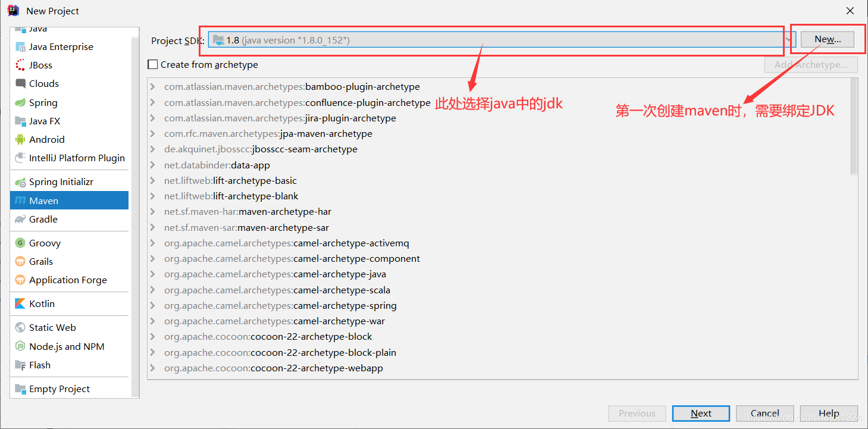Click the Spring leaf icon
Screen dimensions: 868x429
[20, 102]
